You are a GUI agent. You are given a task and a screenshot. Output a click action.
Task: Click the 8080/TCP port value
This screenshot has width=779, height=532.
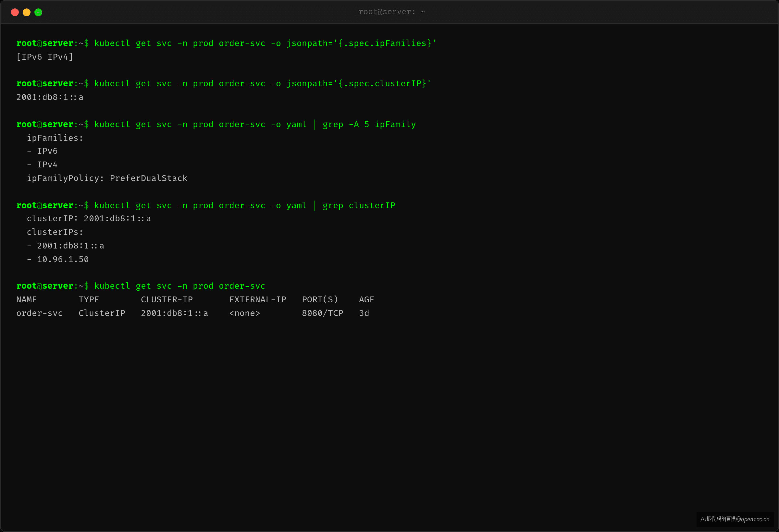click(322, 313)
